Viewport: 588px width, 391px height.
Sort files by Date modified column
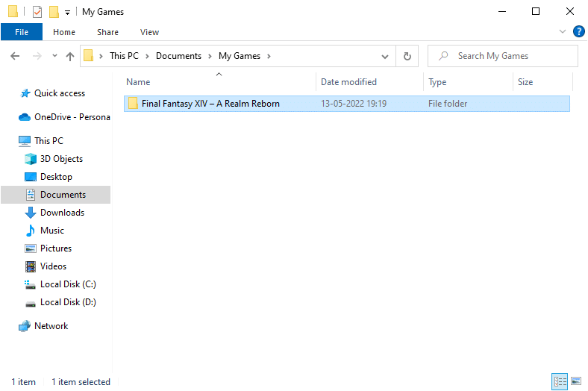[x=348, y=82]
